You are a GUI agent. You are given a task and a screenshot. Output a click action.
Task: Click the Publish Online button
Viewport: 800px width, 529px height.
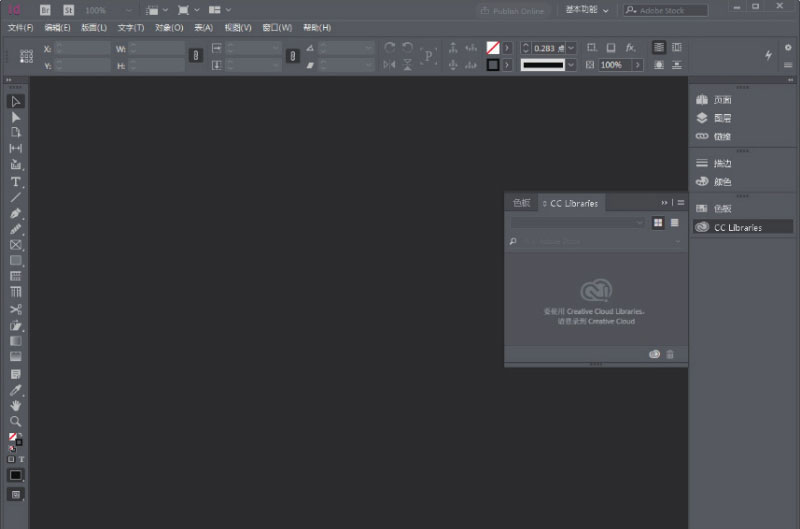[513, 11]
